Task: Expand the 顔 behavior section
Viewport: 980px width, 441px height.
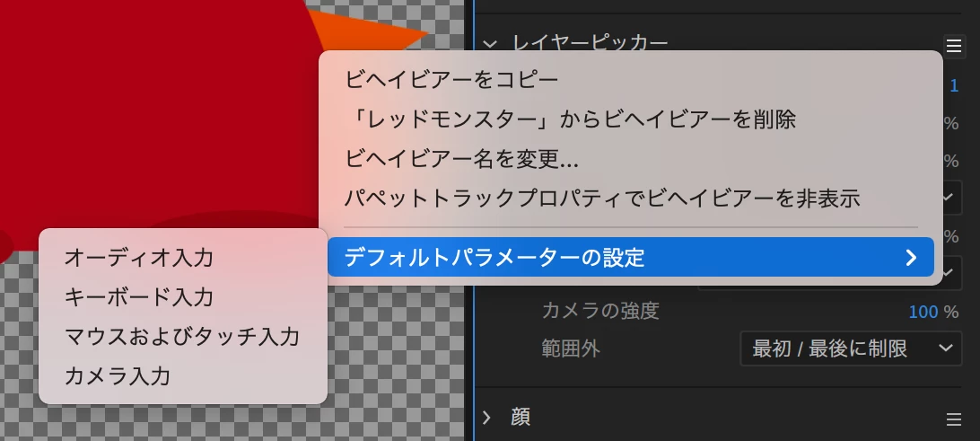Action: 487,418
